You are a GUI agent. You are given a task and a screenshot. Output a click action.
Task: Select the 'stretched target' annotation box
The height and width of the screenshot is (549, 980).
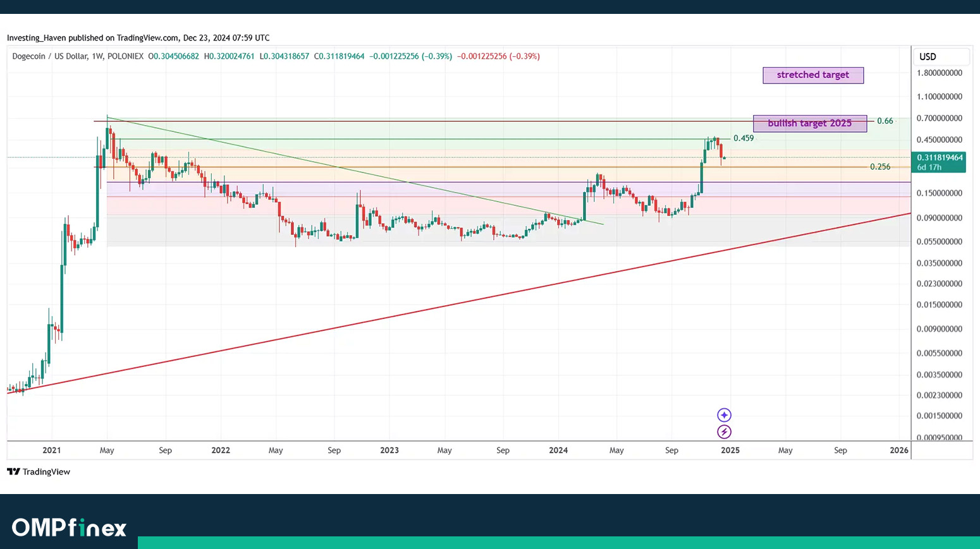click(813, 75)
